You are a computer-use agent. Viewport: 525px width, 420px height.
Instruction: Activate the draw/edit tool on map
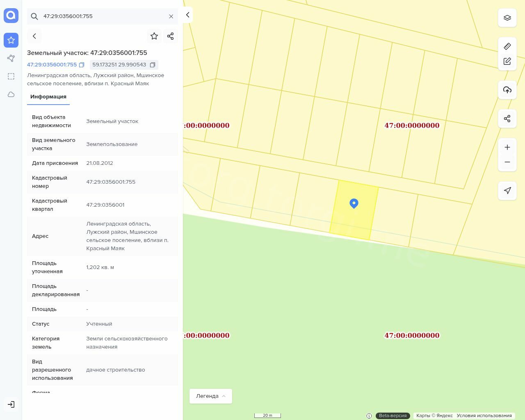507,62
